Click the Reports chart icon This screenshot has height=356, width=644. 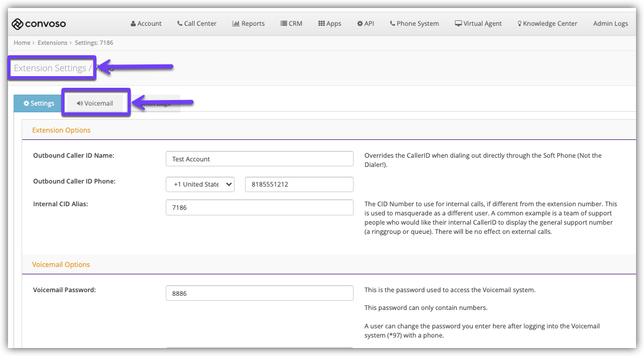[236, 24]
